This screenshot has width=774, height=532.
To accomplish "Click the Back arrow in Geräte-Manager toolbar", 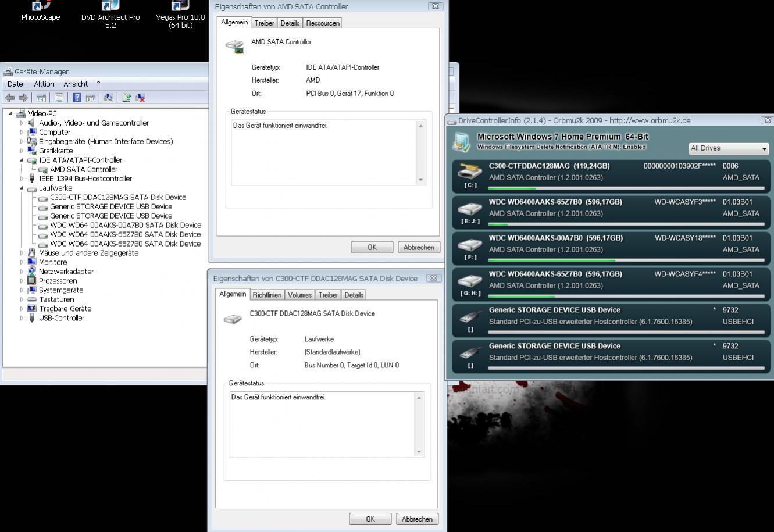I will coord(10,98).
